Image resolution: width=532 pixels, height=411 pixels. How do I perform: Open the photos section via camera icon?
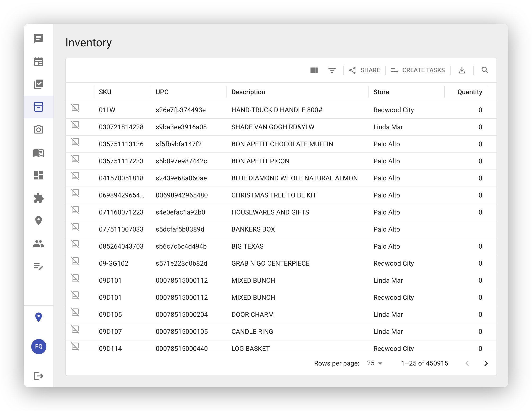coord(39,129)
